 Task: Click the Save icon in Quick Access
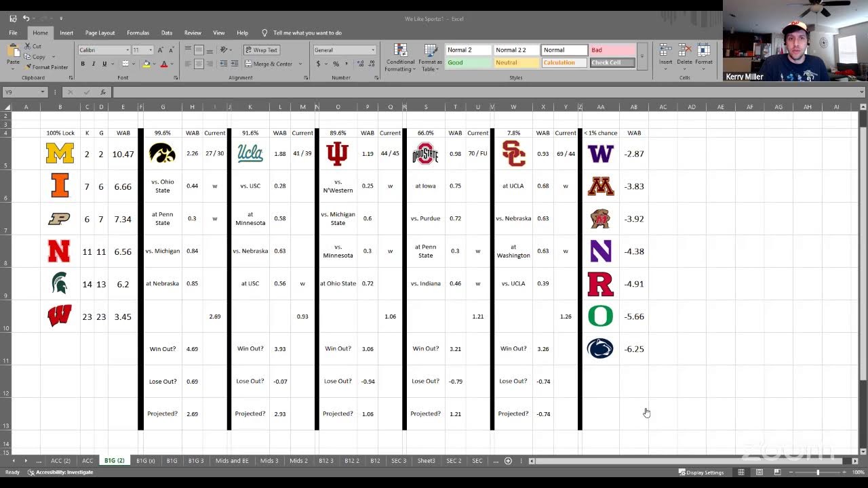(x=13, y=18)
